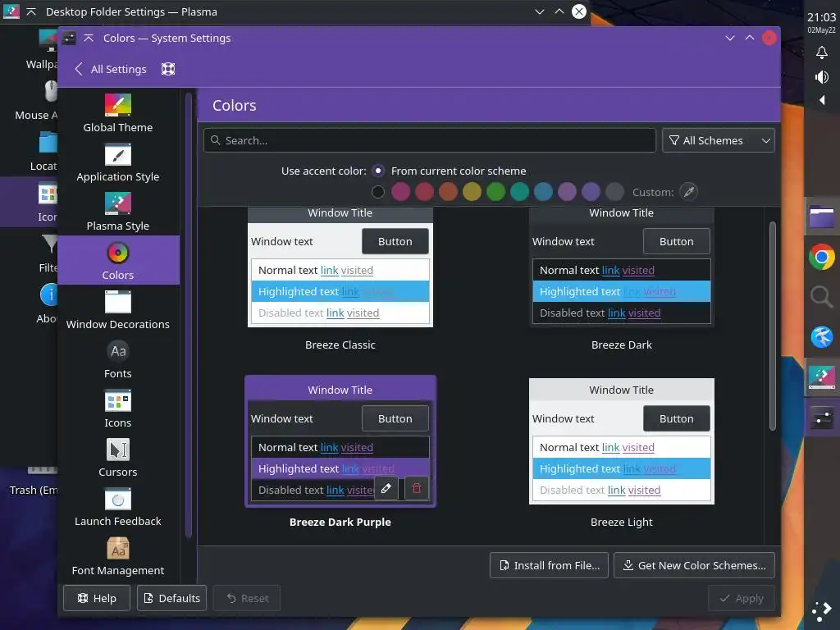This screenshot has height=630, width=840.
Task: Click the color scheme Search field
Action: tap(430, 140)
